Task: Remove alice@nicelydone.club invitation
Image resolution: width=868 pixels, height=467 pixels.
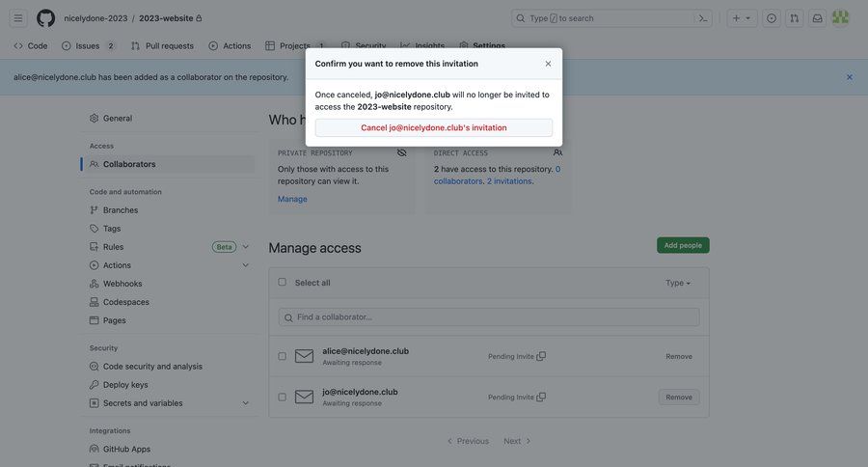Action: click(679, 356)
